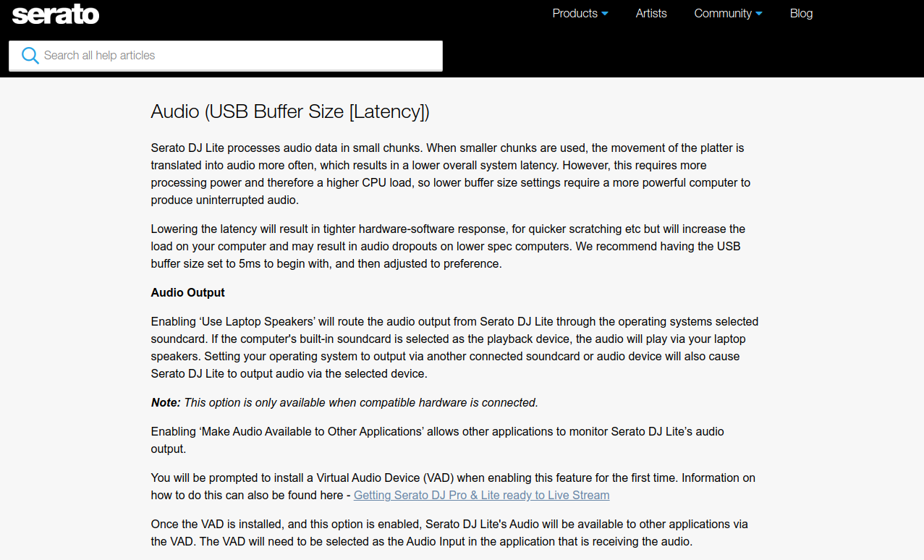Focus the Search all help articles field

point(226,56)
